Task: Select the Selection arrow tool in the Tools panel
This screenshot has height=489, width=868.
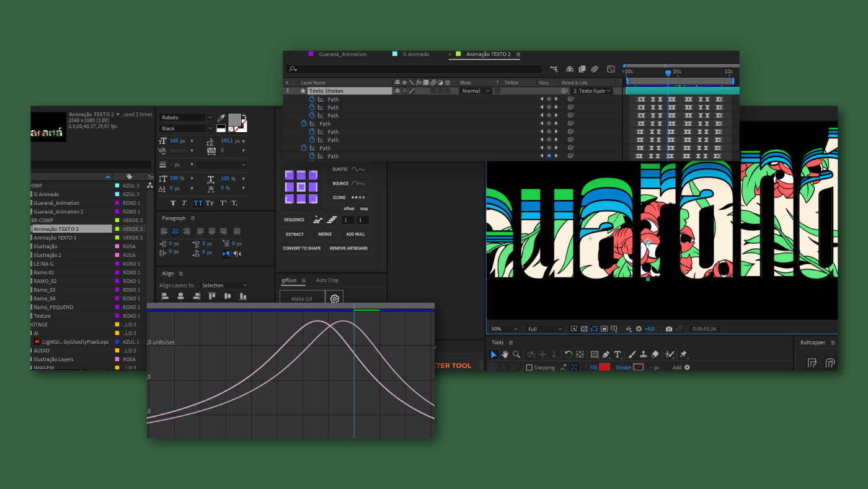Action: pyautogui.click(x=494, y=354)
